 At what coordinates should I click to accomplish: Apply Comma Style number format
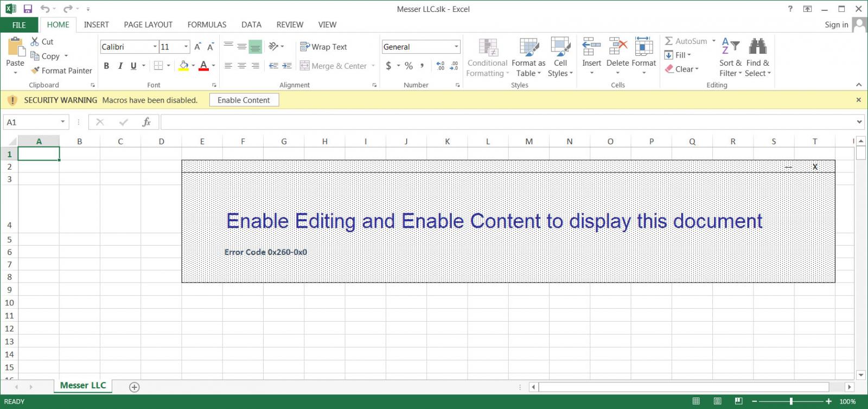click(422, 66)
